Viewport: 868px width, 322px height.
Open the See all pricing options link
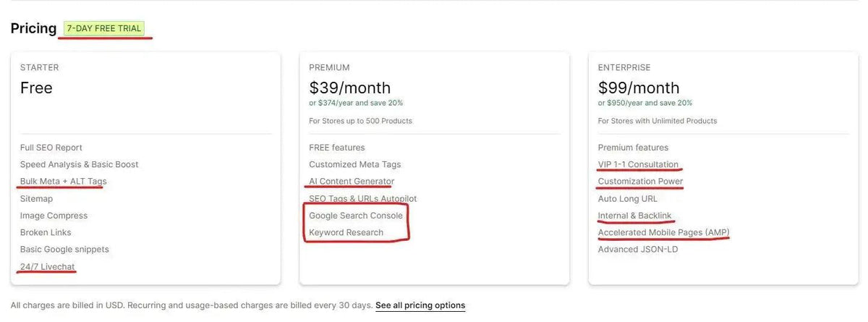pyautogui.click(x=420, y=305)
